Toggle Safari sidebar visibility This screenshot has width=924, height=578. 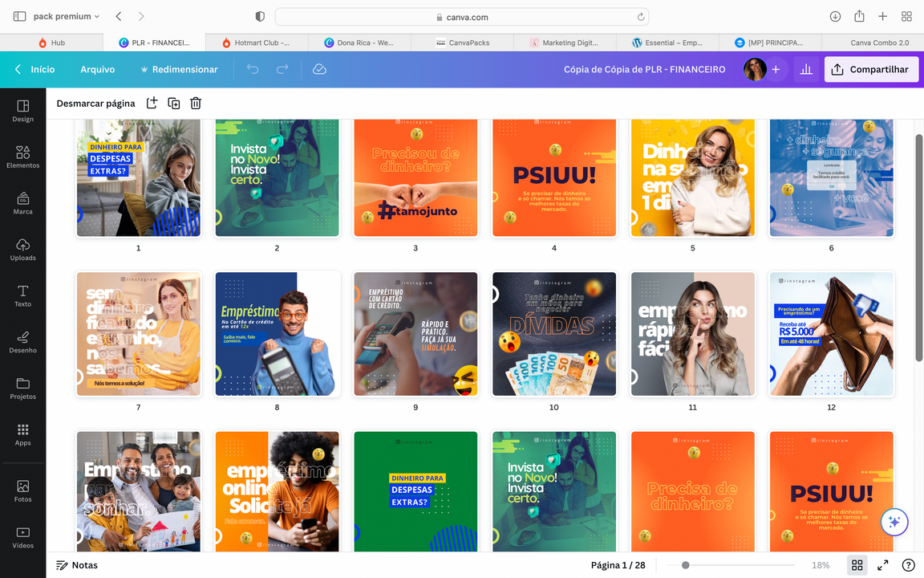(19, 16)
